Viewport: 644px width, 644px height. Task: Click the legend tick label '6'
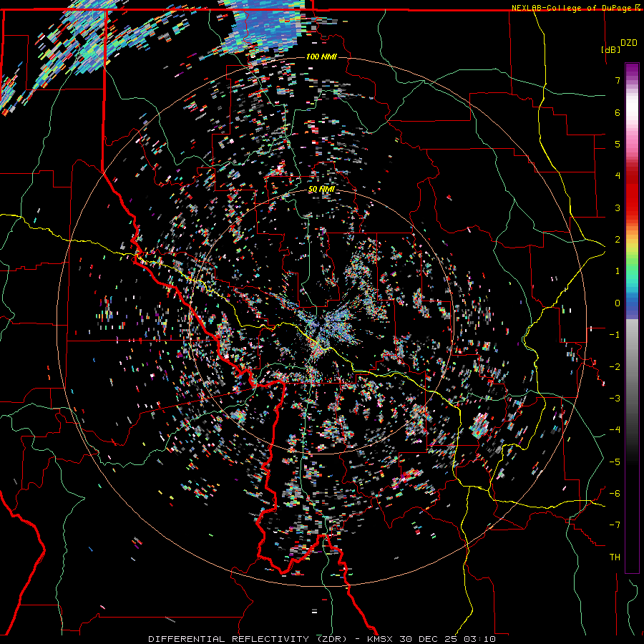coord(618,112)
